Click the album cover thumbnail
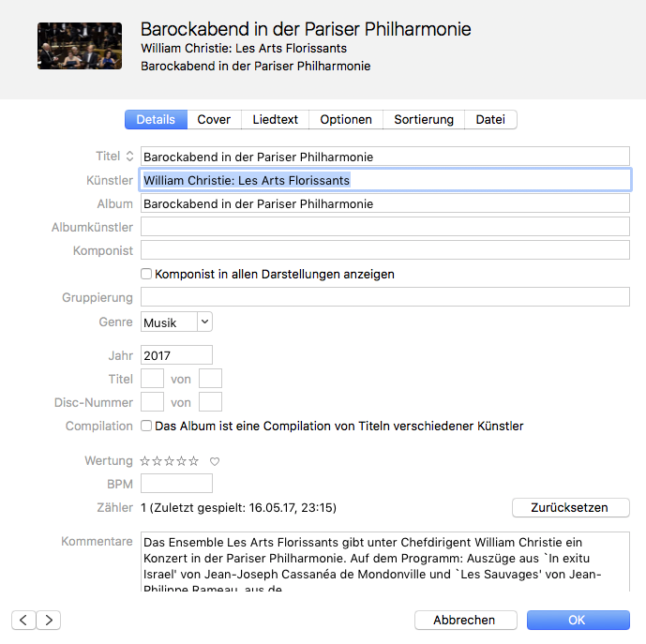The image size is (646, 644). pos(80,46)
